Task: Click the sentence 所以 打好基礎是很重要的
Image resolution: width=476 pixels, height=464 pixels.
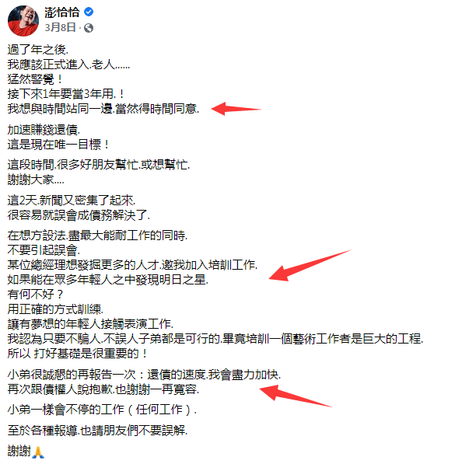Action: [x=78, y=354]
